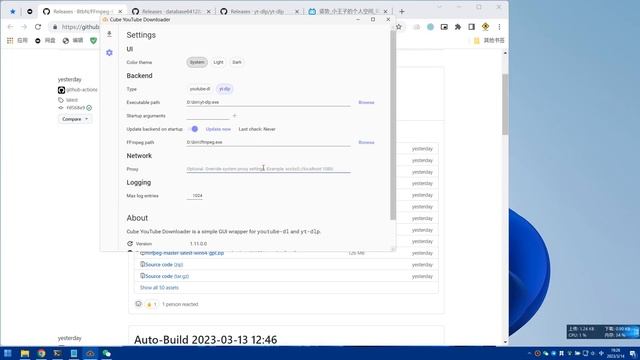640x360 pixels.
Task: Reload the current browser page
Action: (x=38, y=27)
